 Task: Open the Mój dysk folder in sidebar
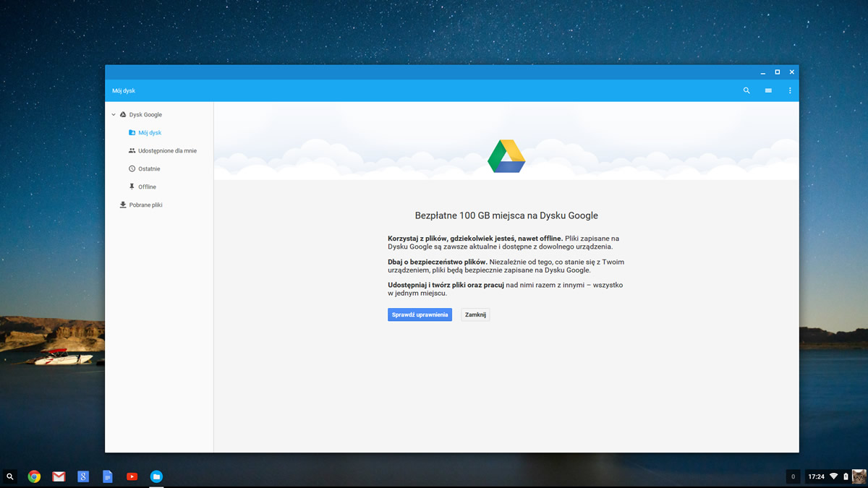coord(150,132)
